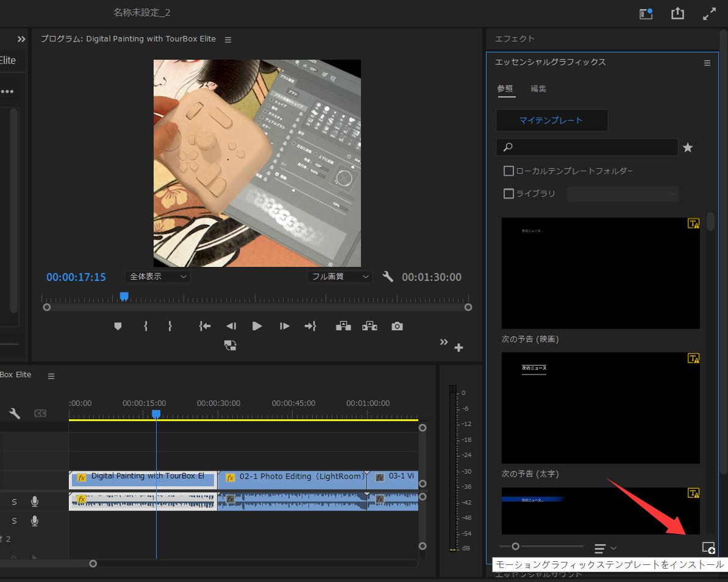Open the フル画質 playback resolution dropdown
Image resolution: width=728 pixels, height=582 pixels.
click(x=339, y=277)
